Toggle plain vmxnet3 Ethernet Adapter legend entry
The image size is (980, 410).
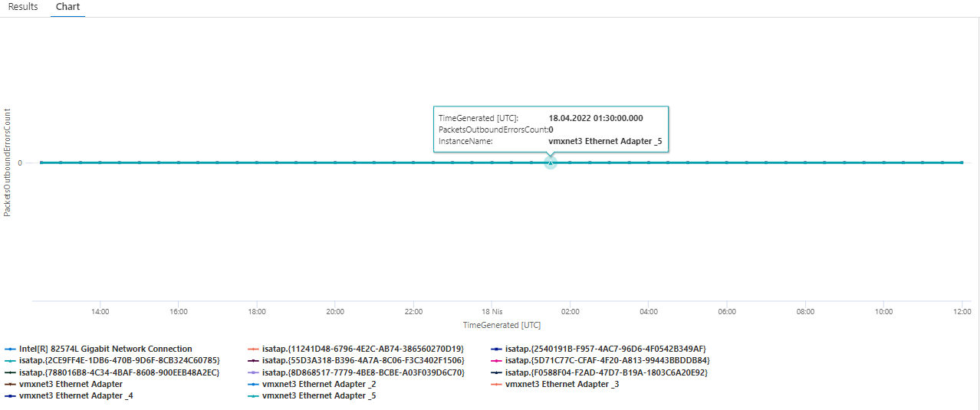click(64, 384)
